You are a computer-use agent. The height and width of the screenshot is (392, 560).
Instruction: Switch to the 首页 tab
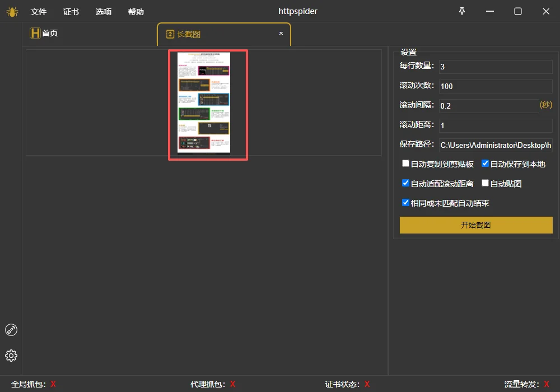(89, 34)
